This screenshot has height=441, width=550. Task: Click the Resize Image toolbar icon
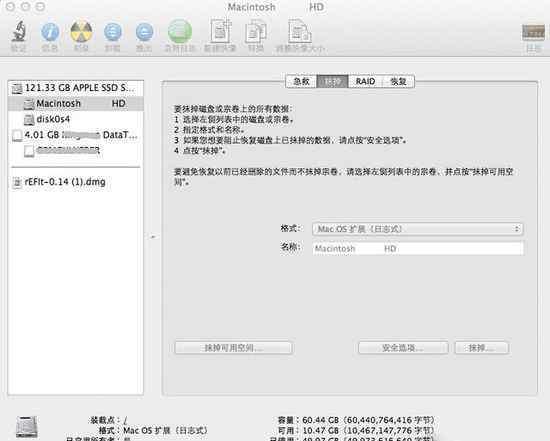coord(300,31)
